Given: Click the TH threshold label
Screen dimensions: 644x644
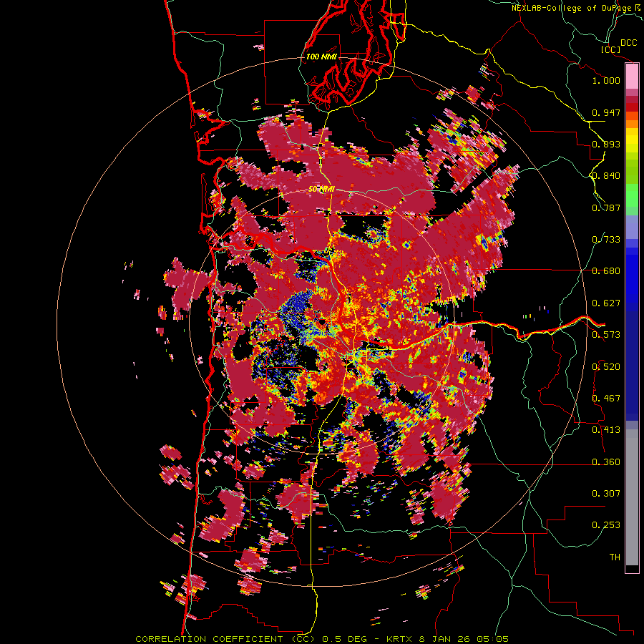Looking at the screenshot, I should 615,557.
